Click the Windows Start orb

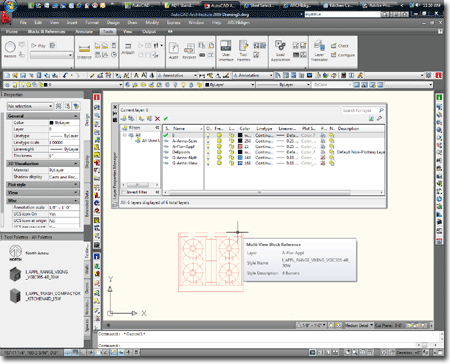pos(10,6)
